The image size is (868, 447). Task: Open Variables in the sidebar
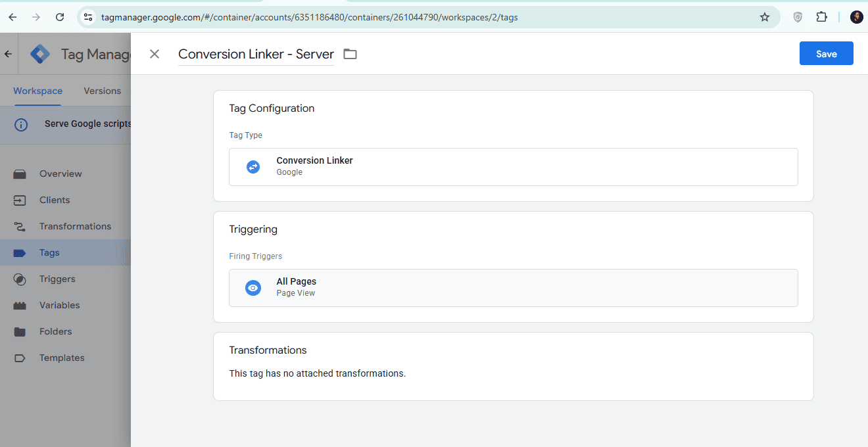pos(65,305)
